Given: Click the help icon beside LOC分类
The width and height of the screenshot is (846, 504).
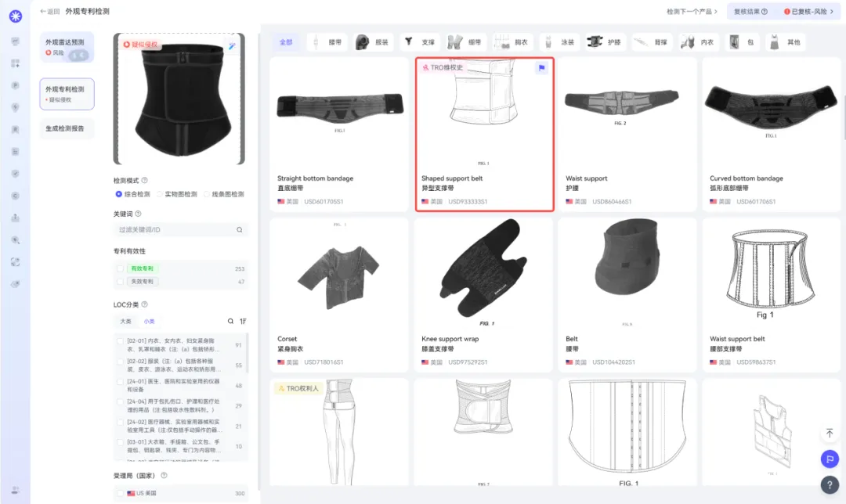Looking at the screenshot, I should coord(145,304).
